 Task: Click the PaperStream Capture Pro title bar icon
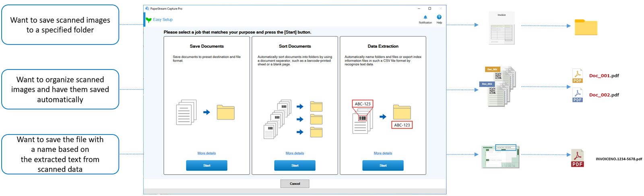pyautogui.click(x=147, y=8)
